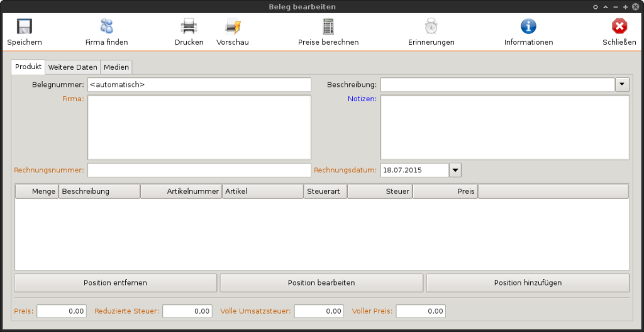Viewport: 644px width, 332px height.
Task: Focus the Rechnungsnummer input field
Action: click(x=199, y=170)
